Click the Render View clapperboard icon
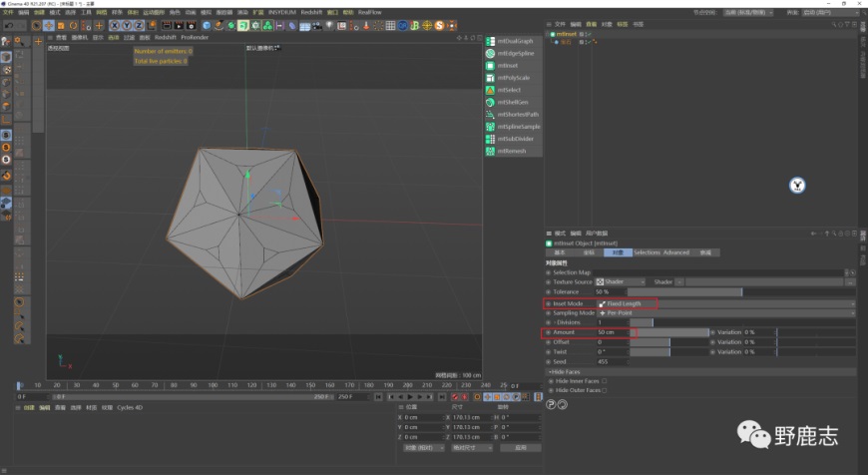Viewport: 868px width, 475px height. tap(167, 26)
